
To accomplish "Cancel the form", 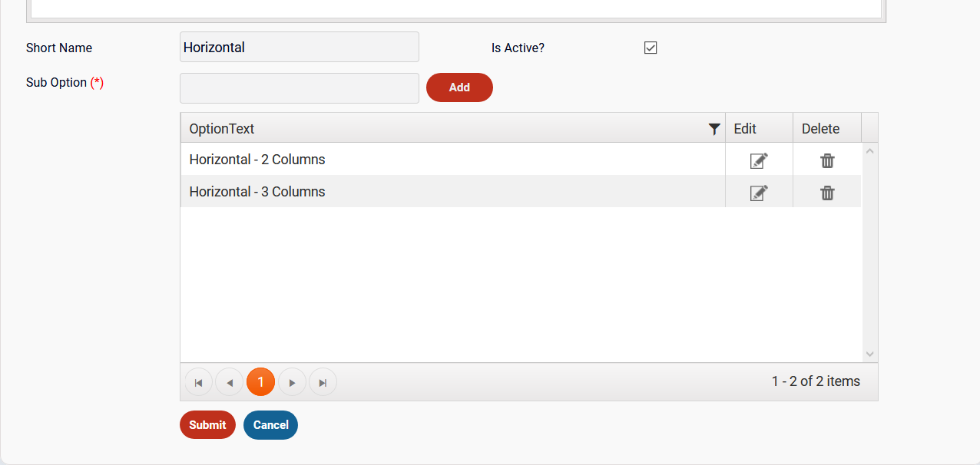I will coord(270,425).
